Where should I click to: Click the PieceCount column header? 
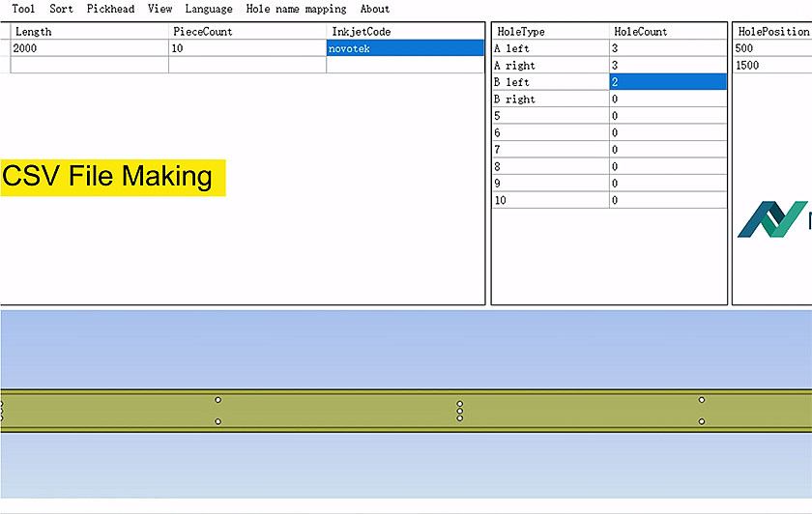click(x=247, y=32)
